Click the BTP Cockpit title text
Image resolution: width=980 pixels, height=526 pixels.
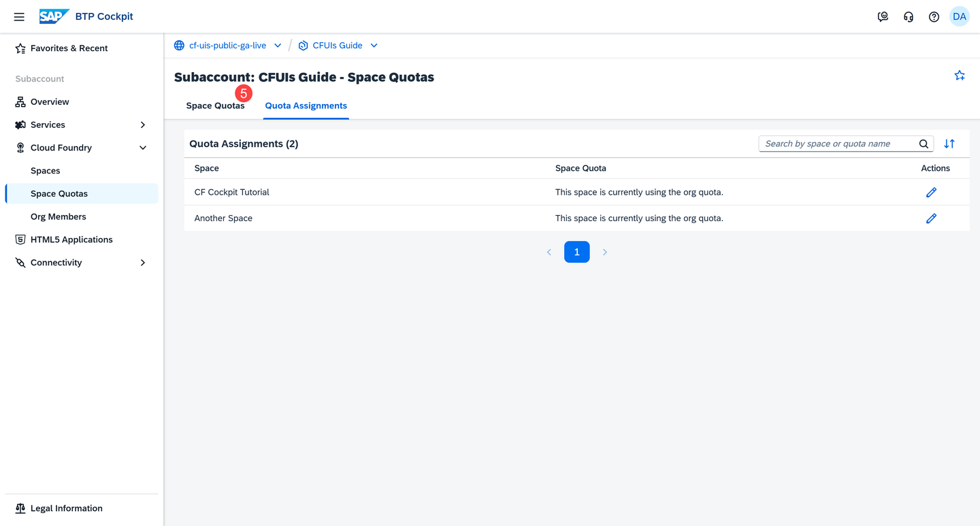click(104, 16)
